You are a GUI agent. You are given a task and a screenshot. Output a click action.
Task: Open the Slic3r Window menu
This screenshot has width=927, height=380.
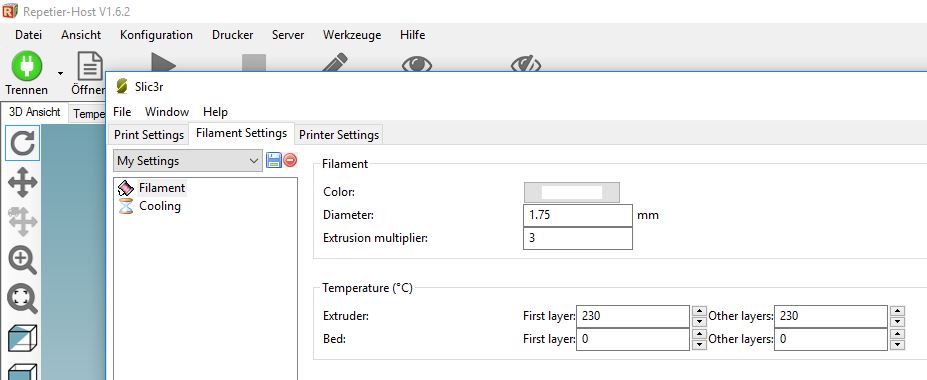(167, 112)
